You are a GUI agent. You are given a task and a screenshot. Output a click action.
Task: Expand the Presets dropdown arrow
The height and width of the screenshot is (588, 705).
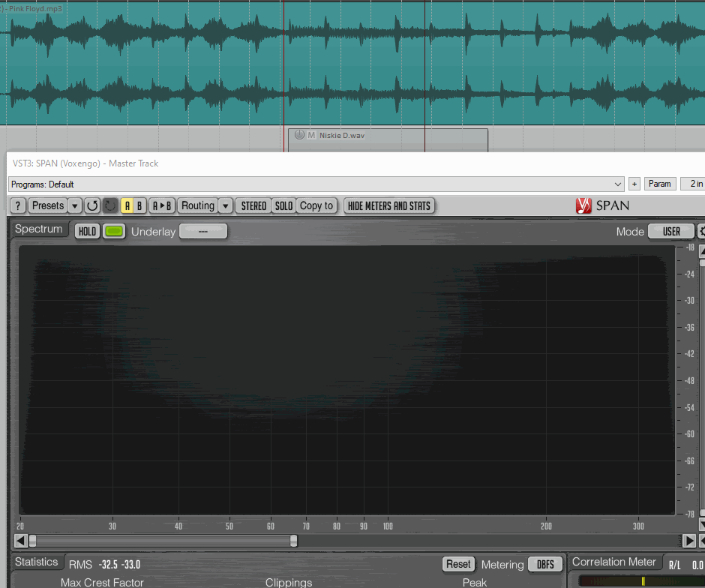click(75, 205)
